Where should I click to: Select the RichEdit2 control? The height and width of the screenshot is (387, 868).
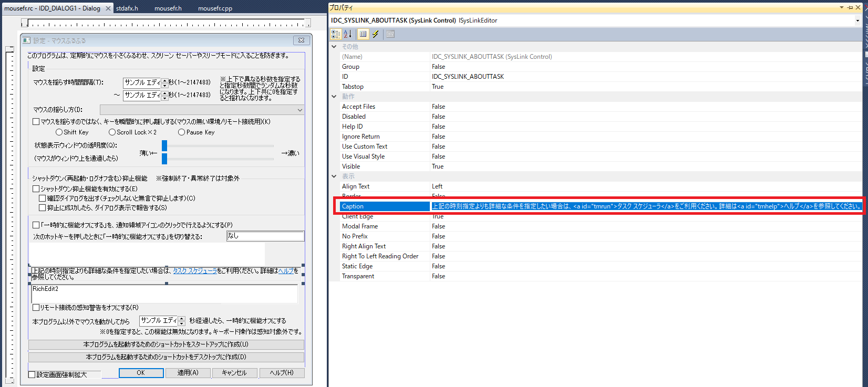point(164,294)
